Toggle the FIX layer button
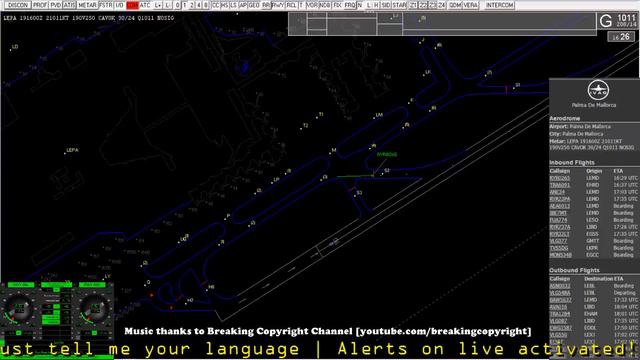 337,5
